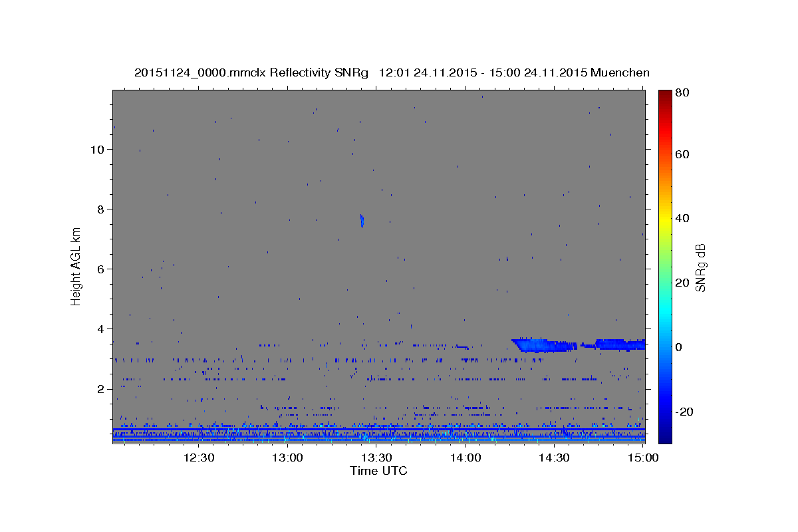798x532 pixels.
Task: Click the small echo near 8 km height
Action: [x=362, y=221]
